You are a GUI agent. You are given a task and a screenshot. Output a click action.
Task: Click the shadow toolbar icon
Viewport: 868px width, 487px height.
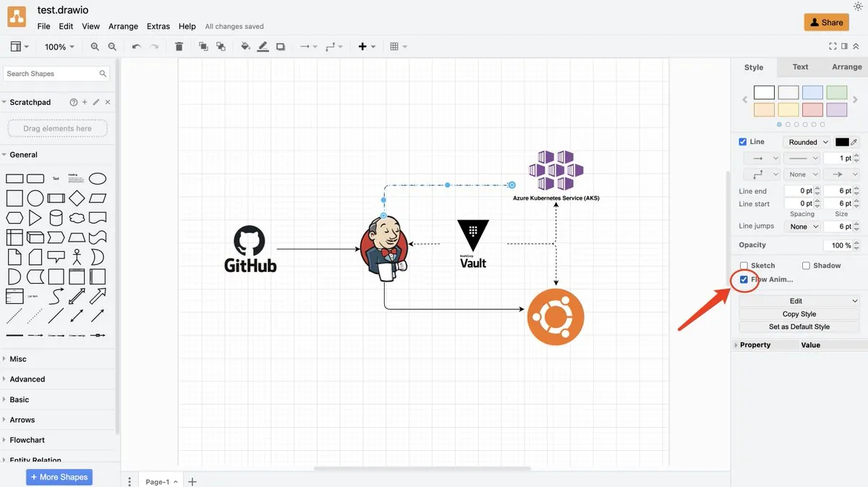click(281, 46)
